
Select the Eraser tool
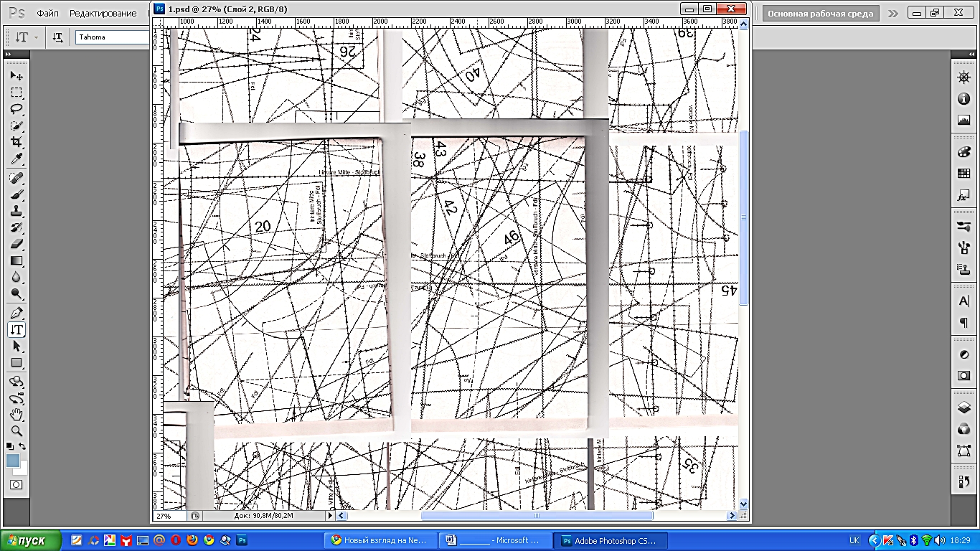pos(16,244)
